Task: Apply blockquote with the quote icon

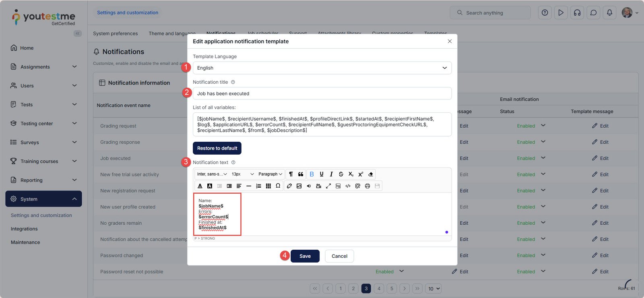Action: 301,174
